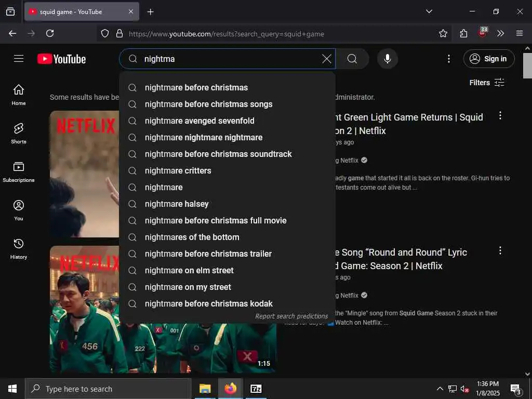List all tabs dropdown arrow
This screenshot has height=399, width=532.
click(x=429, y=11)
